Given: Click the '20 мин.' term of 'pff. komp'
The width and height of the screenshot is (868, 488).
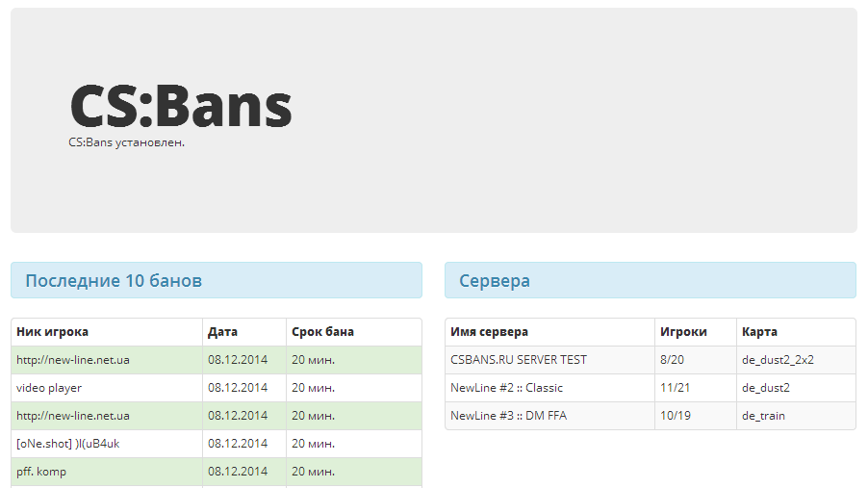Looking at the screenshot, I should click(314, 472).
